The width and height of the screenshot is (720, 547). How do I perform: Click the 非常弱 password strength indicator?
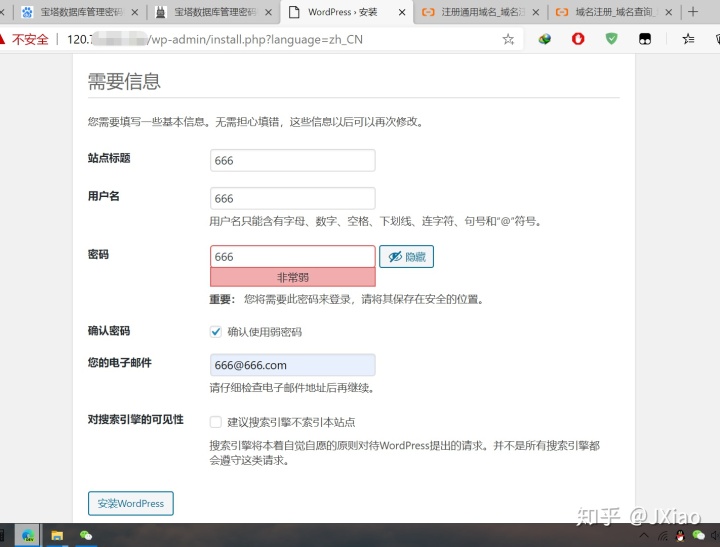pos(292,277)
